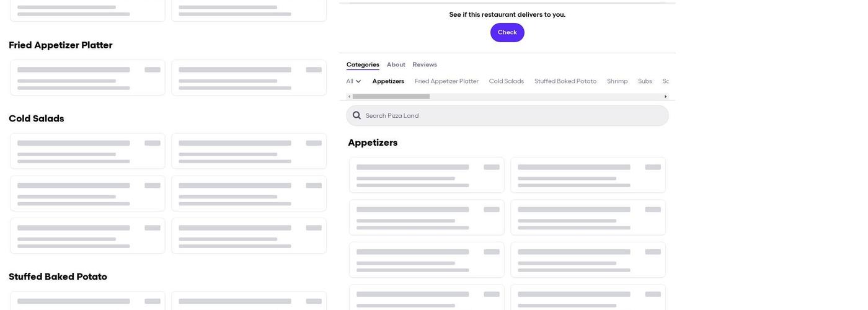Click the magnifying glass search icon

(x=356, y=115)
